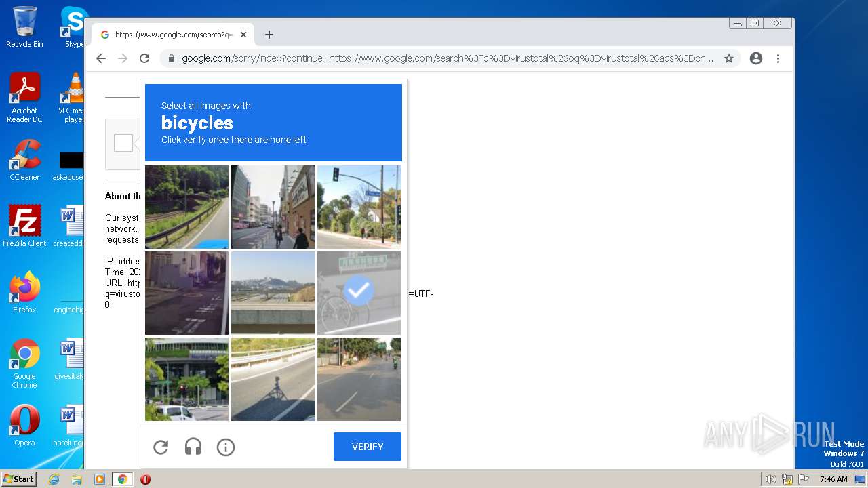Launch CCleaner from desktop
The image size is (868, 488).
(x=24, y=160)
